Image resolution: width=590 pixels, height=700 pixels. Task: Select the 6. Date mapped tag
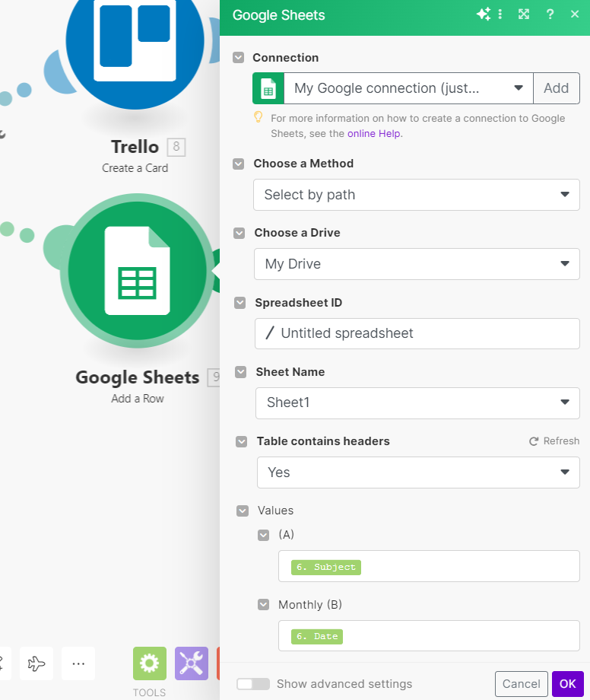click(x=317, y=636)
